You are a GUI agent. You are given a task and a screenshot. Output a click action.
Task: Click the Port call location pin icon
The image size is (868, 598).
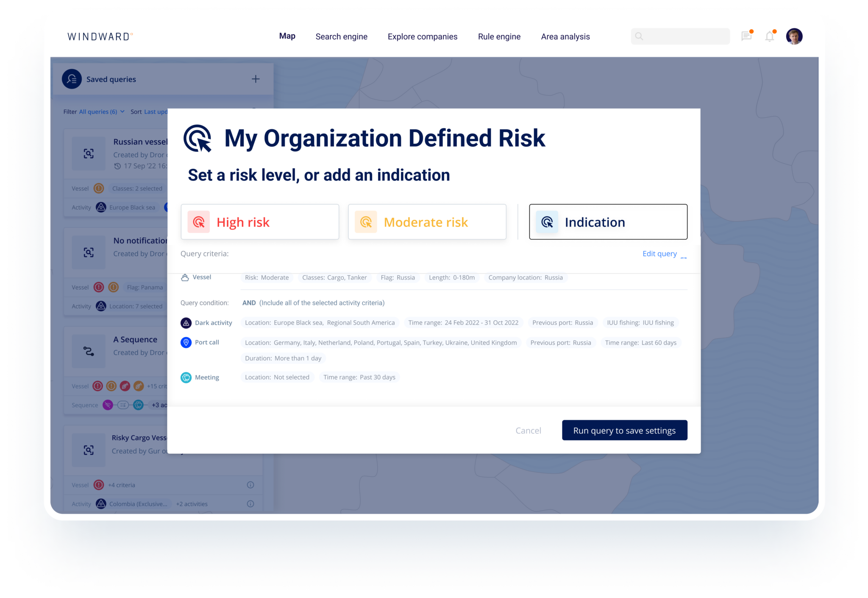pos(186,342)
